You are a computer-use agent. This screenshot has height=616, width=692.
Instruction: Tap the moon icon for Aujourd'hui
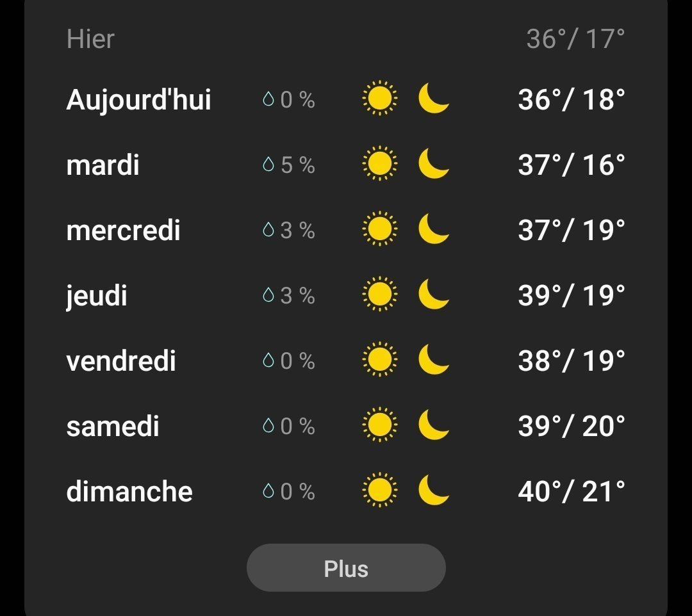point(434,98)
